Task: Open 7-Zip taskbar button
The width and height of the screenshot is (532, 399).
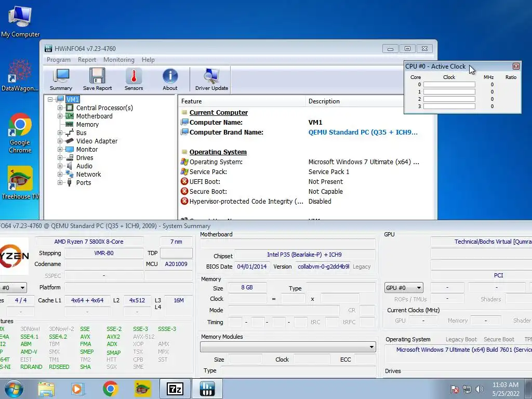Action: (175, 389)
